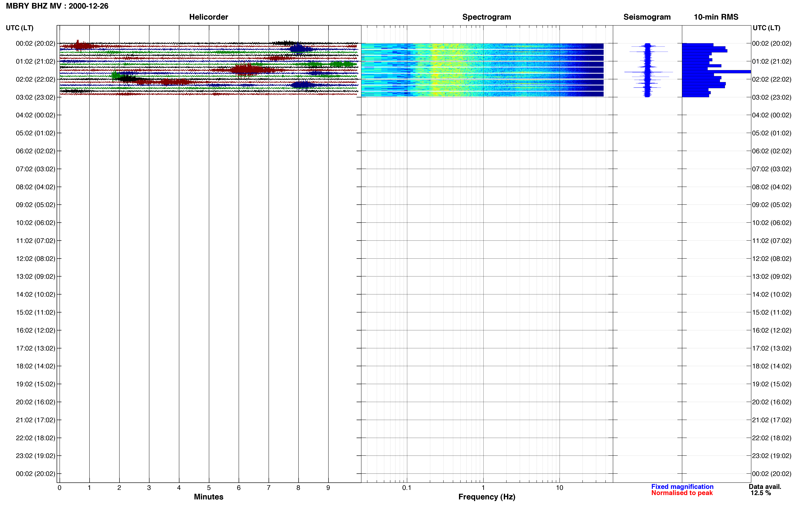Click the coloured spectrogram data band
The image size is (812, 508).
(x=482, y=70)
